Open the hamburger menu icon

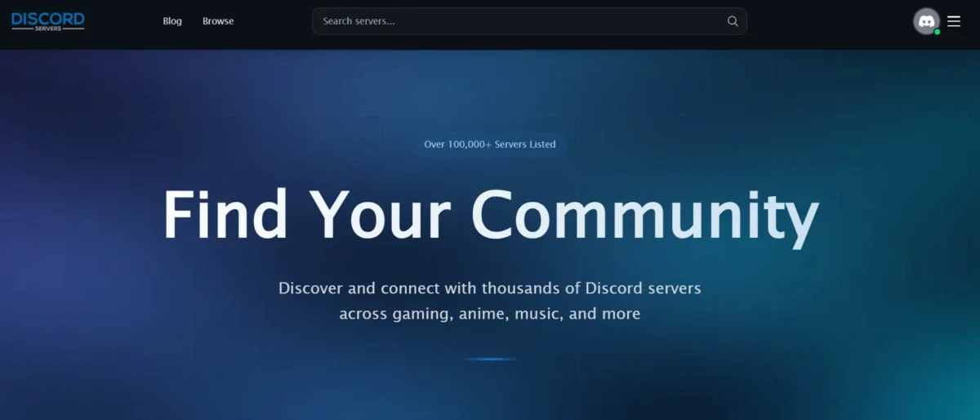pos(954,21)
